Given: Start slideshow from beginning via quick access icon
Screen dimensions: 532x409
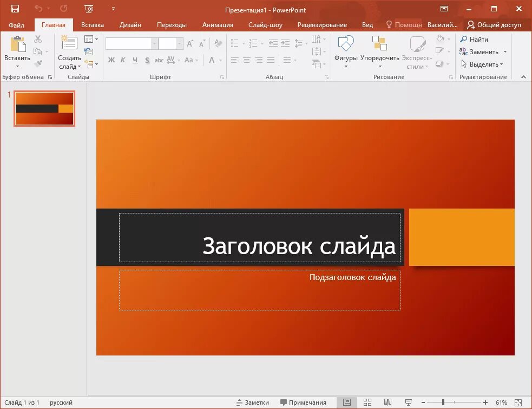Looking at the screenshot, I should [x=89, y=9].
